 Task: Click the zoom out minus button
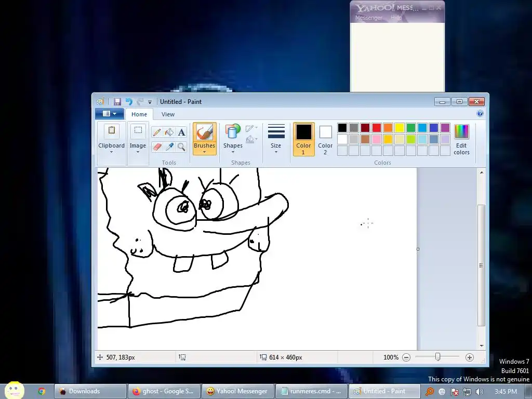(406, 357)
